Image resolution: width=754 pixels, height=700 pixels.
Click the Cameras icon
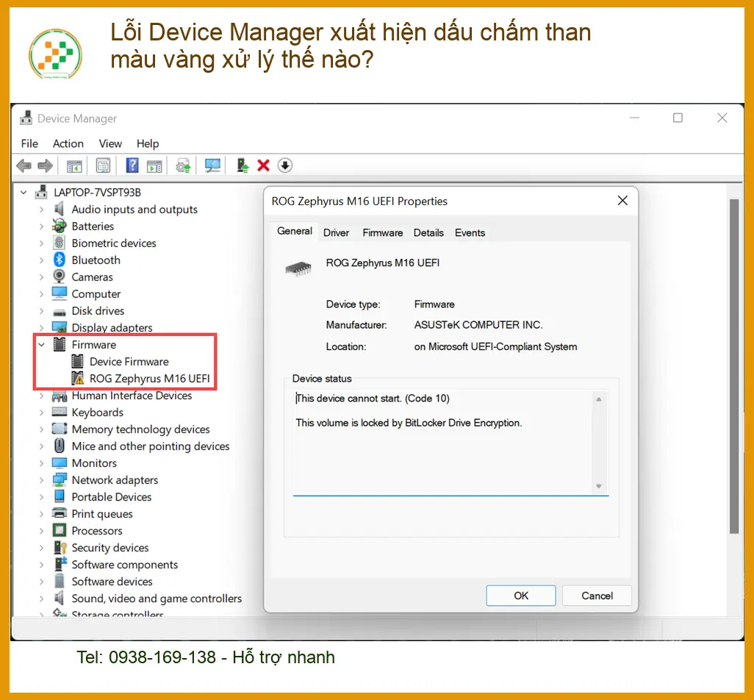pyautogui.click(x=59, y=276)
